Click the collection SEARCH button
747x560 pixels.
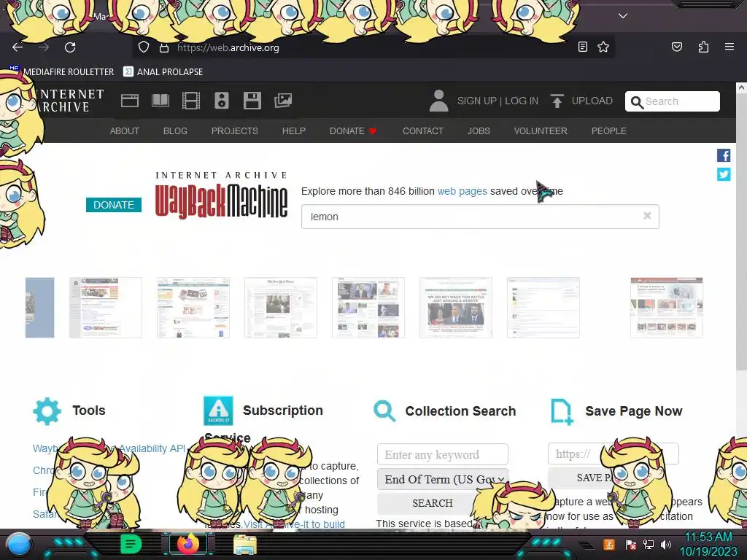[433, 503]
